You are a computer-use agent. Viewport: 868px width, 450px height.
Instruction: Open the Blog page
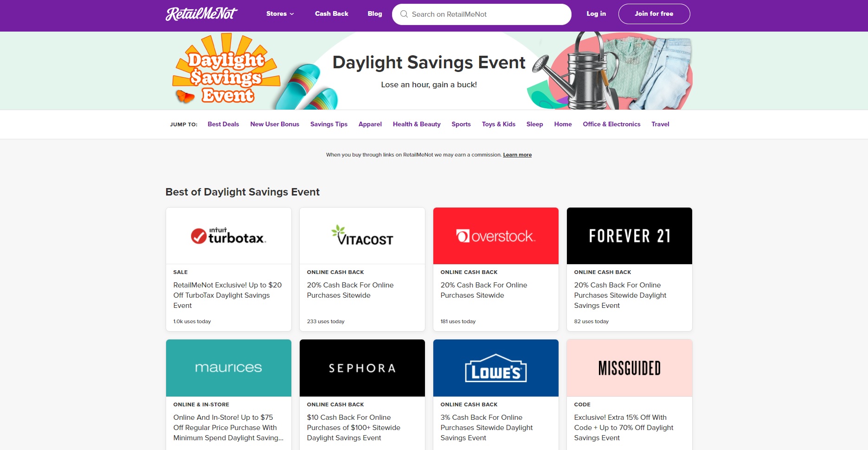[x=375, y=14]
